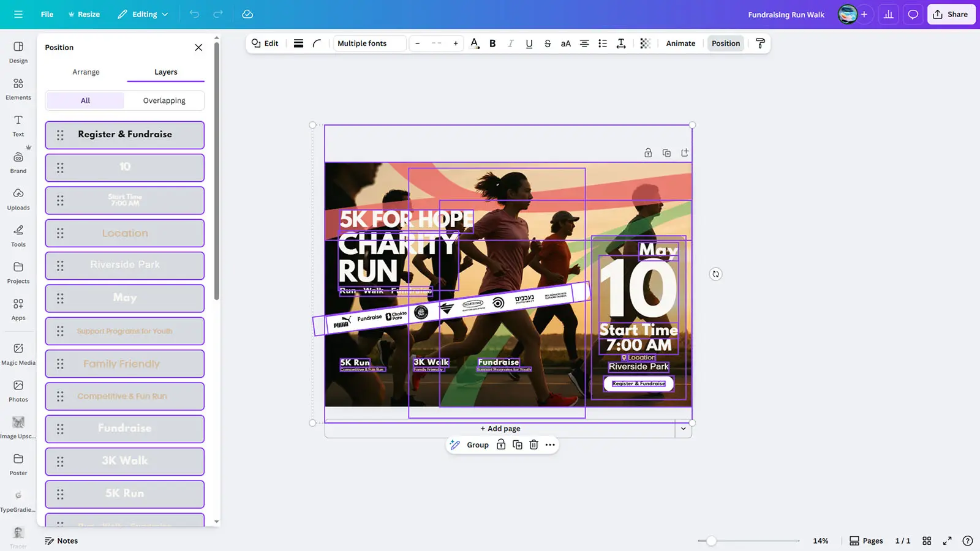The image size is (980, 551).
Task: Switch to the Arrange tab
Action: [86, 72]
